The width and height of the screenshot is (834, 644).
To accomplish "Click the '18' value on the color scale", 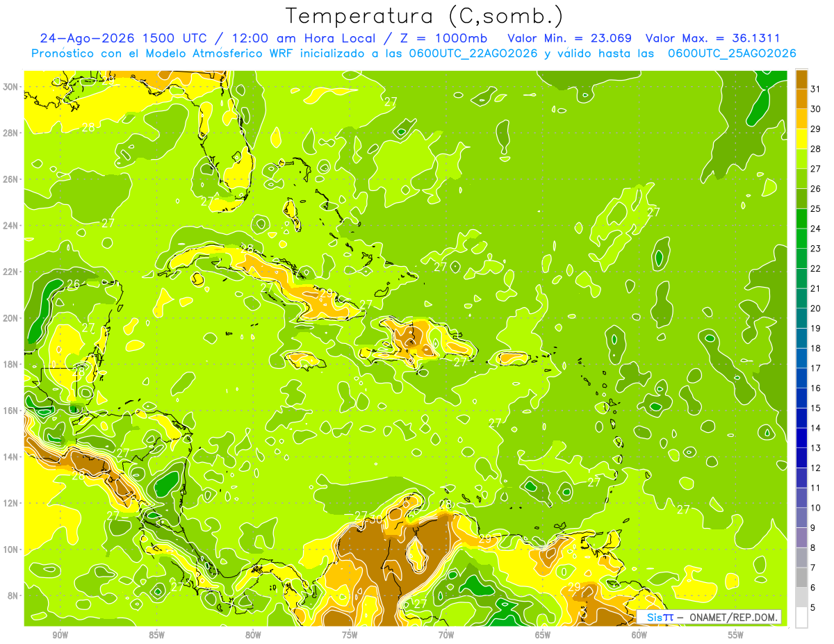I will (815, 348).
